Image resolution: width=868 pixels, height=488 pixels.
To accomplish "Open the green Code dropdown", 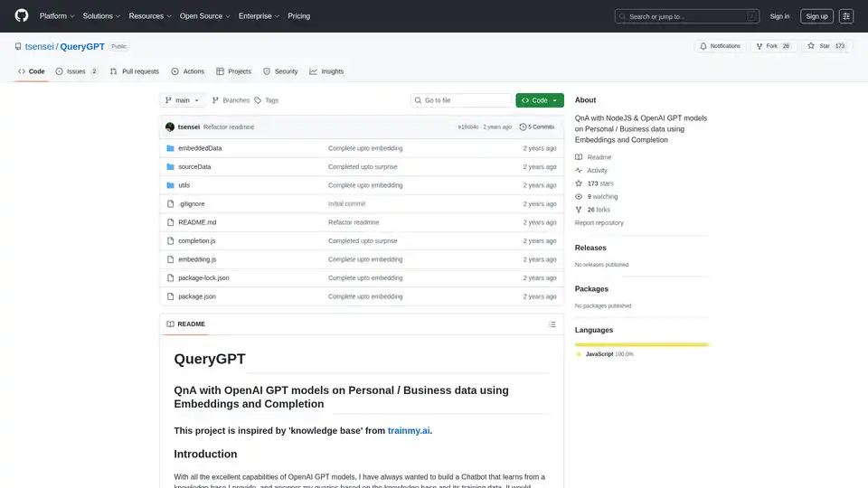I will point(540,100).
